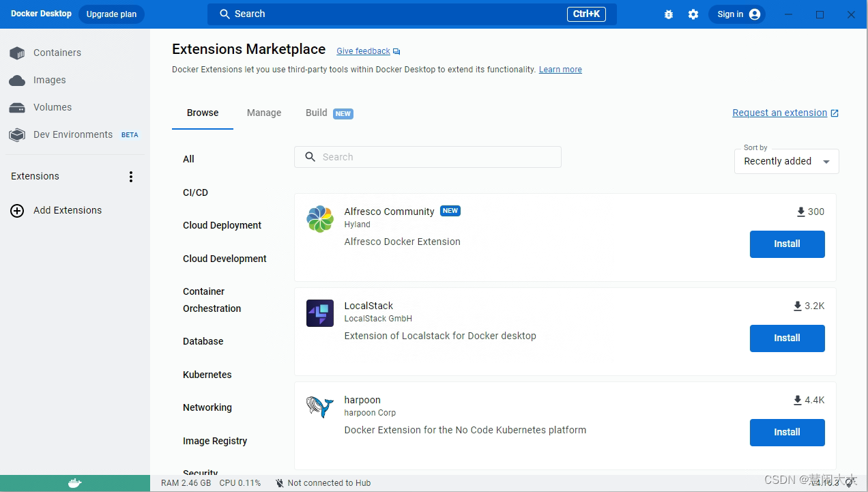Viewport: 868px width, 492px height.
Task: Select the Kubernetes category
Action: click(207, 375)
